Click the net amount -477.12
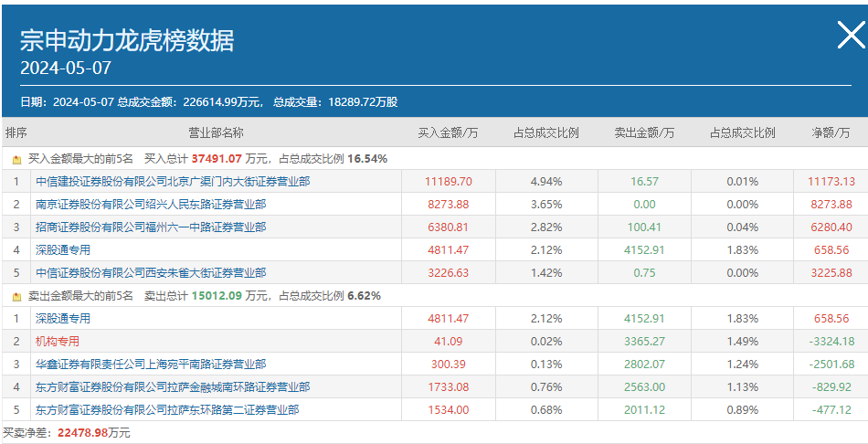This screenshot has height=444, width=868. click(831, 410)
